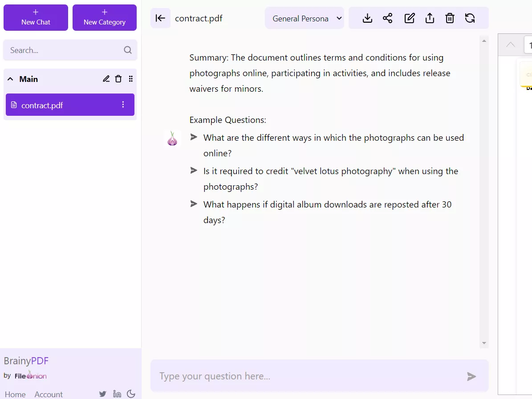The image size is (532, 399).
Task: Open the edit/rename tool for contract.pdf
Action: 409,18
